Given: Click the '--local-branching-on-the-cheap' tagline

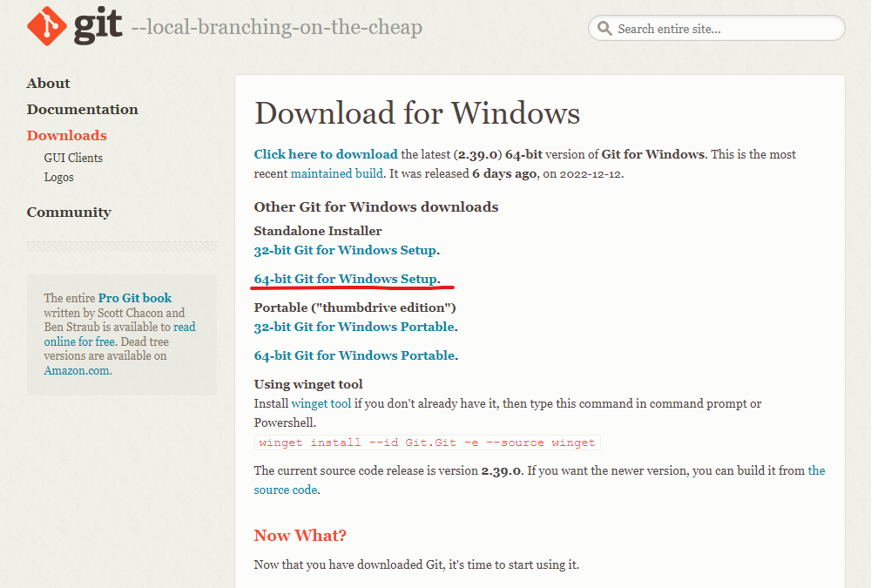Looking at the screenshot, I should pyautogui.click(x=277, y=27).
